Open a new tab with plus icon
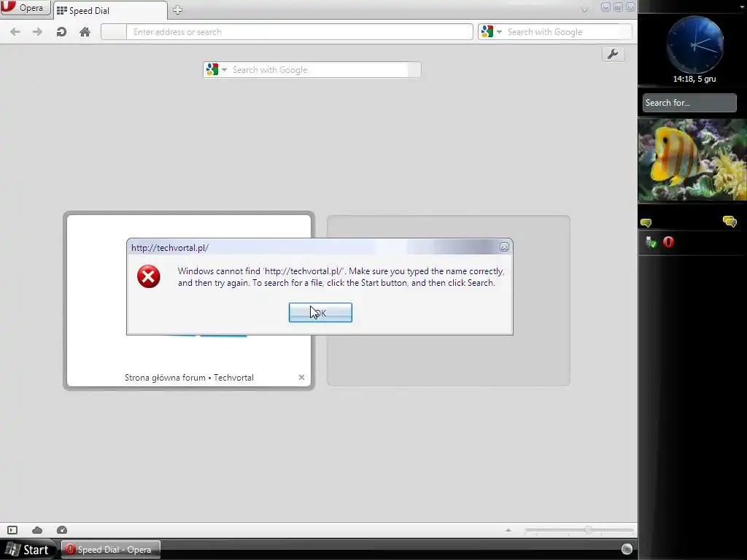 click(178, 10)
